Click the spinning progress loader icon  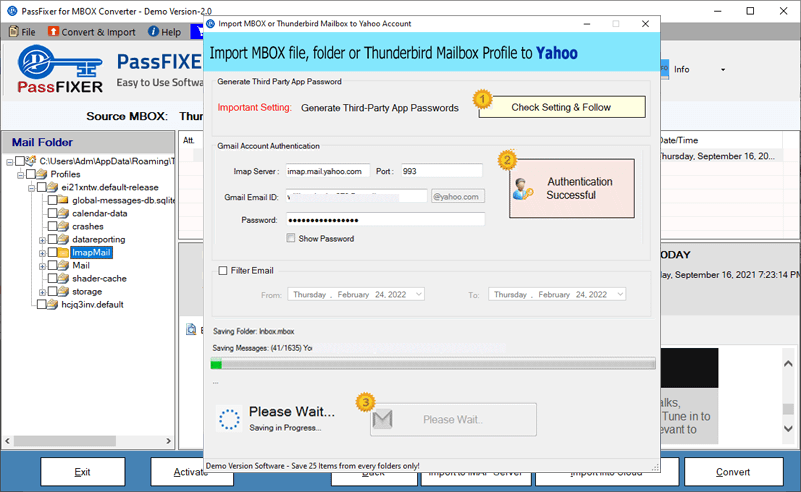(x=229, y=419)
